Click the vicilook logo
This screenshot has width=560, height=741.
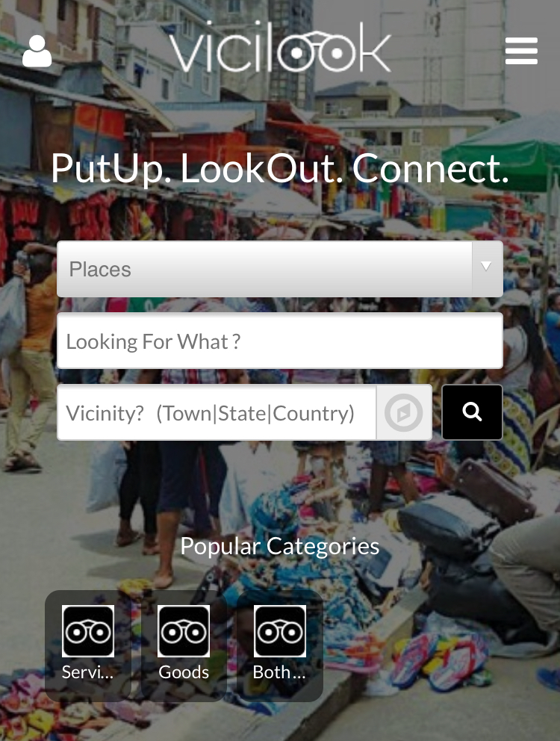[280, 47]
